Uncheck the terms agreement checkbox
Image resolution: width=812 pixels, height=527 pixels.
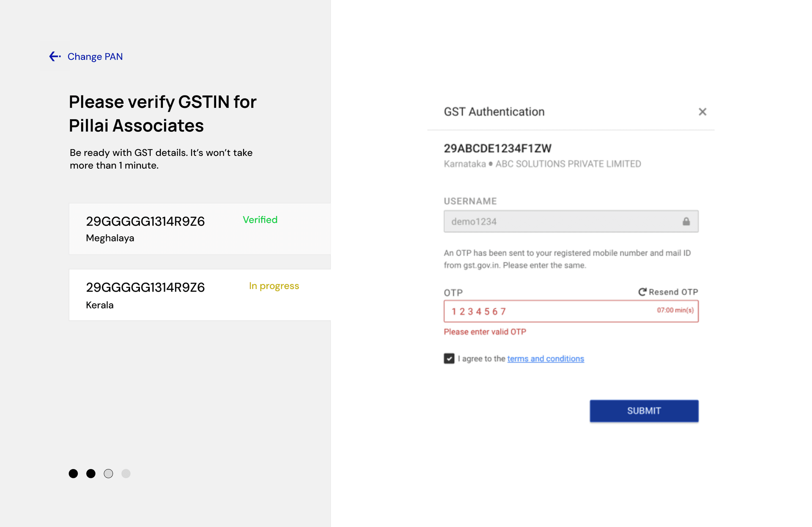pyautogui.click(x=449, y=358)
